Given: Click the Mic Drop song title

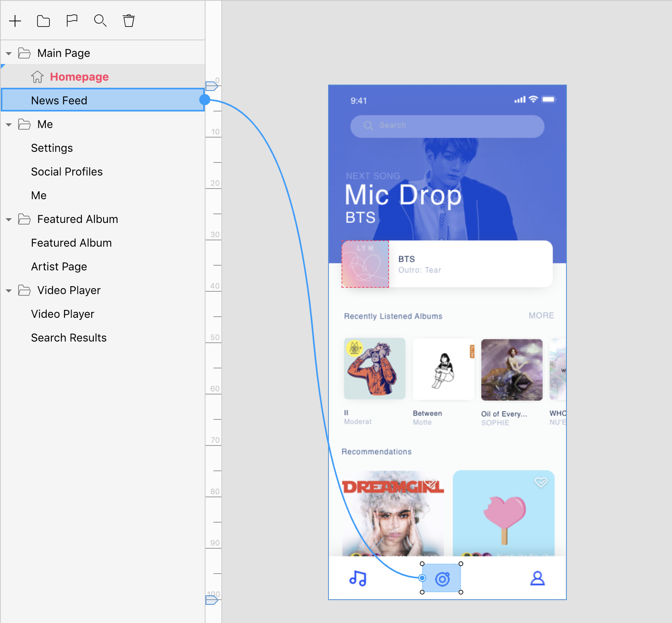Looking at the screenshot, I should (x=403, y=195).
